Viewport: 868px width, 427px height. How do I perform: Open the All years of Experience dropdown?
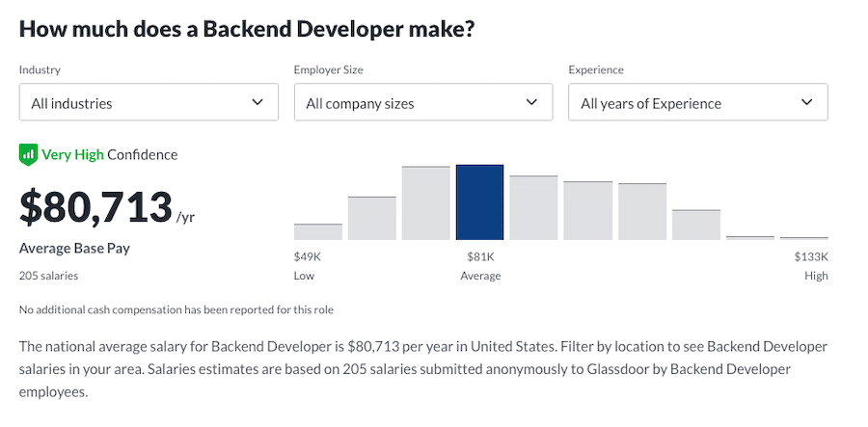697,102
